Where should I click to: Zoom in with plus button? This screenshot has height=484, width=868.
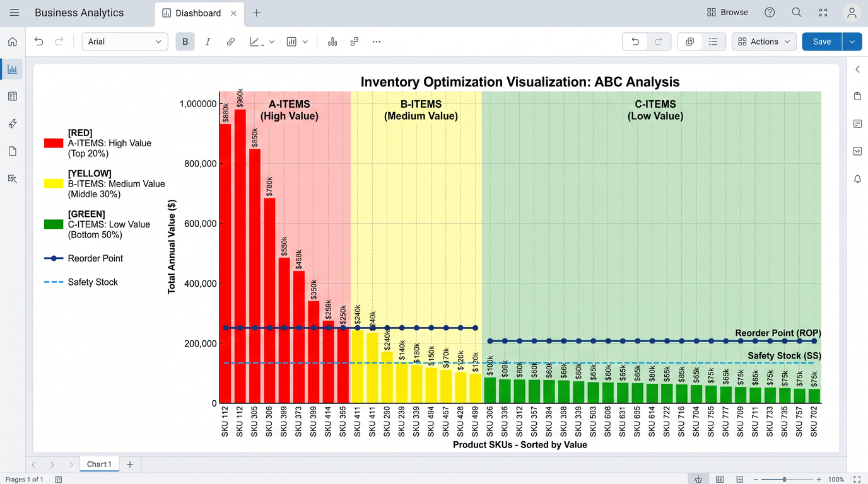[x=819, y=480]
